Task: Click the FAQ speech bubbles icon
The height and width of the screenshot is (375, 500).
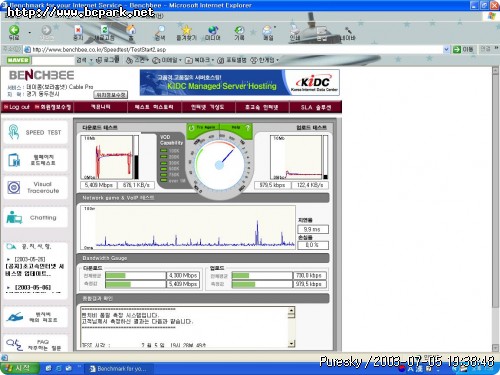Action: point(14,344)
